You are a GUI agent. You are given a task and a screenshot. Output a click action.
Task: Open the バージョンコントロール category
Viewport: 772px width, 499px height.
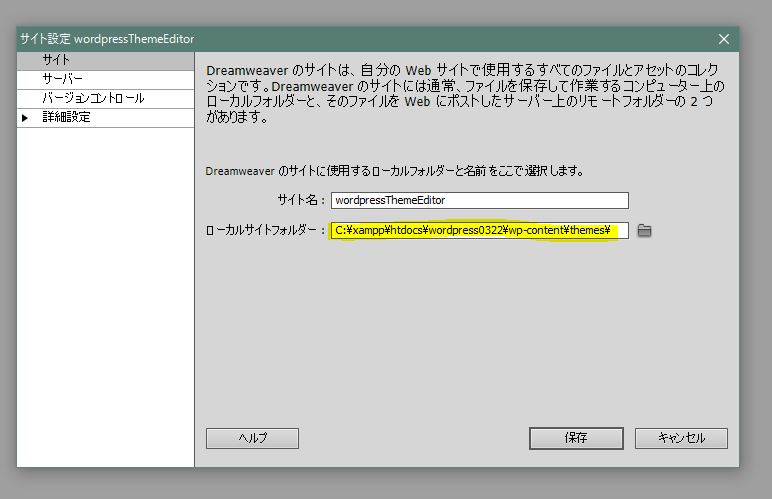(106, 99)
